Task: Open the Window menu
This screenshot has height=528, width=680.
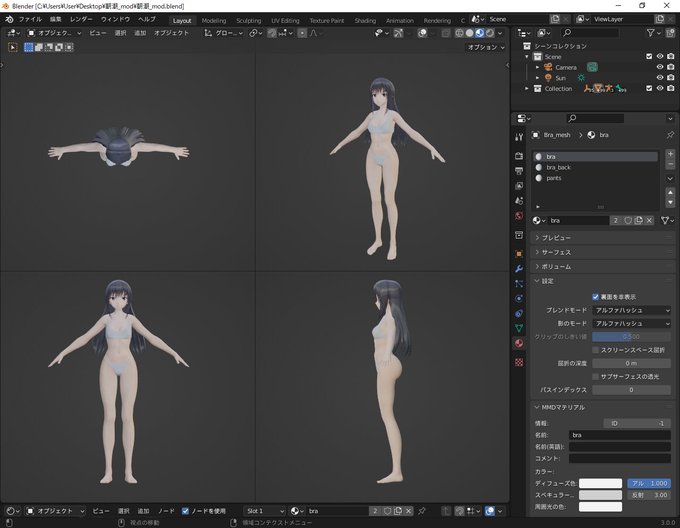Action: point(115,20)
